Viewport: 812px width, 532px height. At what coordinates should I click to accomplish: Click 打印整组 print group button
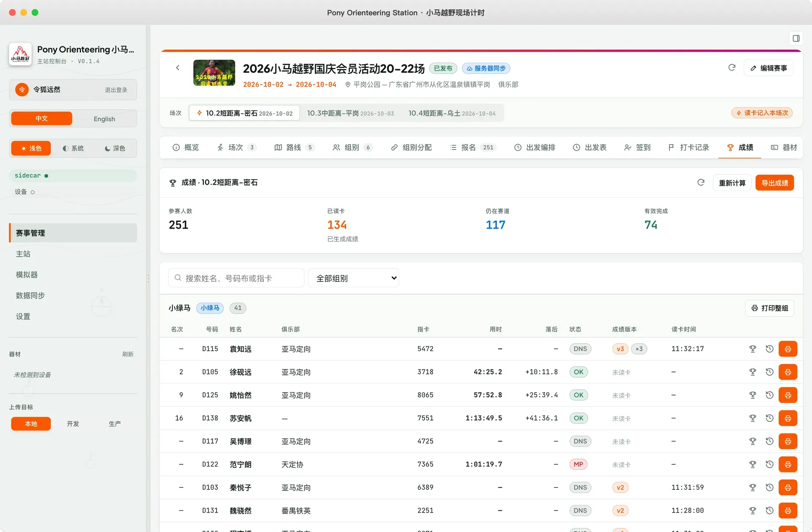click(769, 308)
